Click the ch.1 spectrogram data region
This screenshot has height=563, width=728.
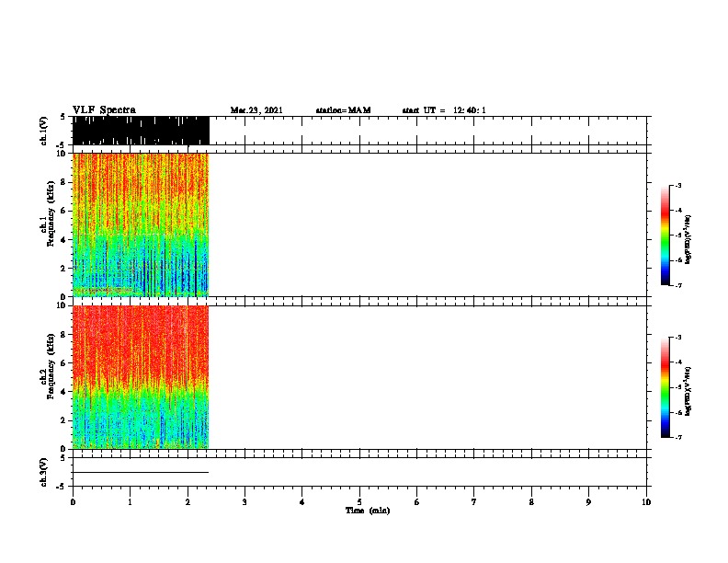point(141,224)
